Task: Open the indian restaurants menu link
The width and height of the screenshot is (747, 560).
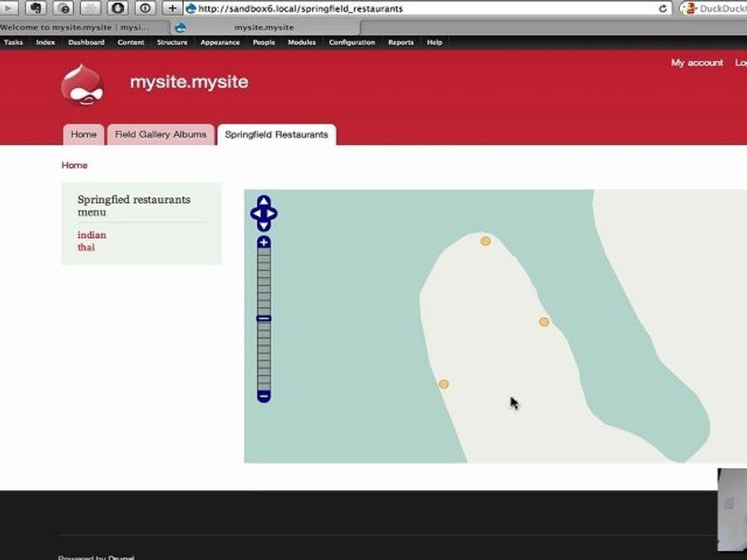Action: point(92,235)
